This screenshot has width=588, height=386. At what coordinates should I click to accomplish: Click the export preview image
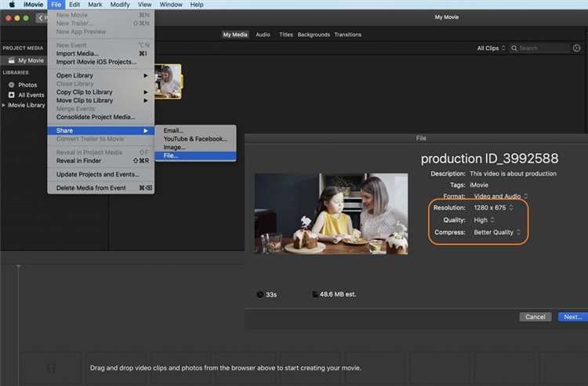pos(331,214)
